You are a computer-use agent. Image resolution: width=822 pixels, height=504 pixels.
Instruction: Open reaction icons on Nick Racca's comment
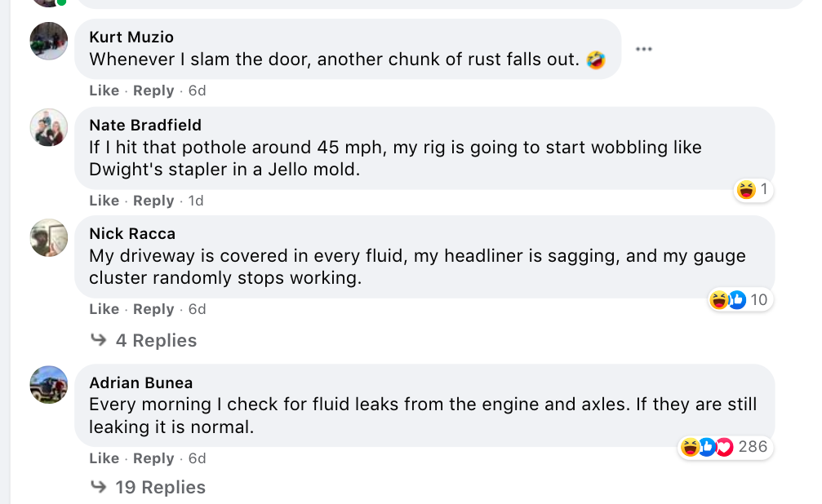(x=728, y=300)
